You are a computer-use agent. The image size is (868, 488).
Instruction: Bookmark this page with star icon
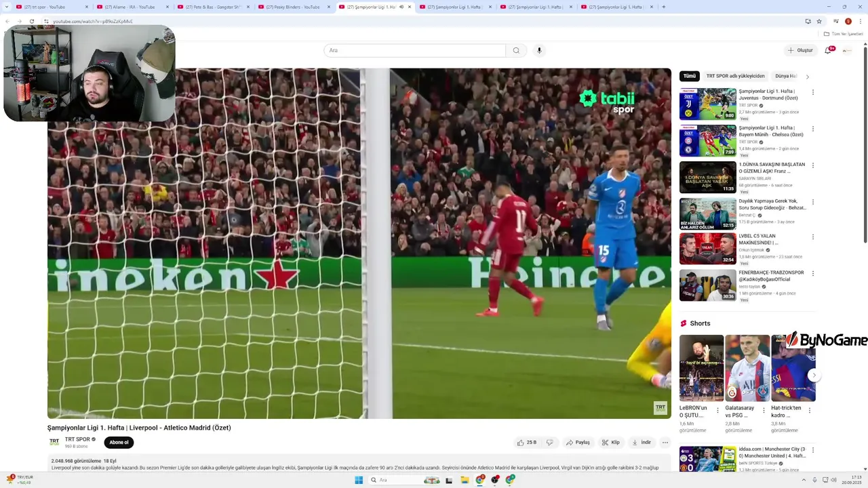[819, 21]
